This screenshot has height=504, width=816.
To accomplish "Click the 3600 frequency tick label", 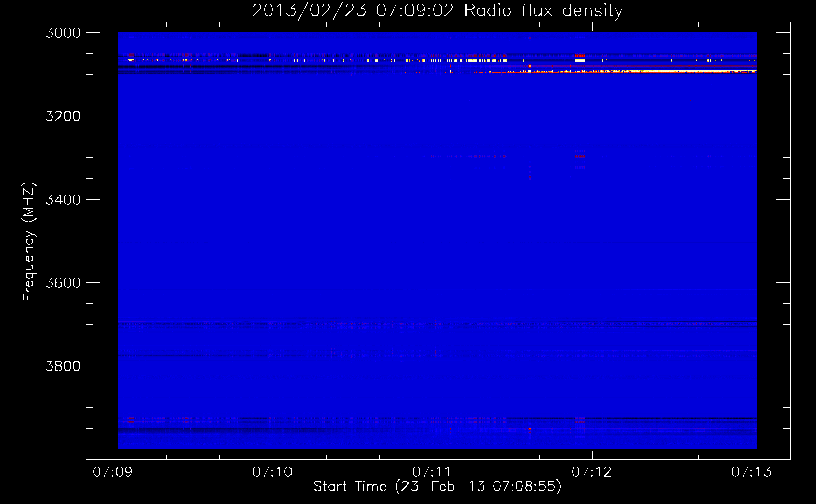I will click(x=63, y=283).
